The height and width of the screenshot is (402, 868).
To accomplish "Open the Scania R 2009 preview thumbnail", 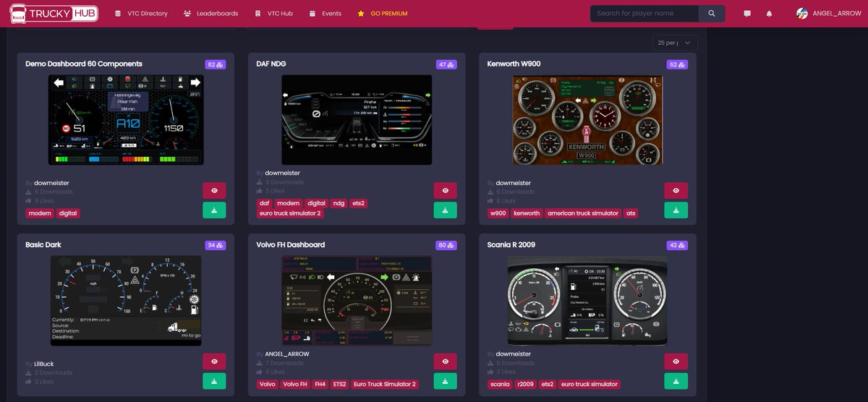I will pos(587,301).
